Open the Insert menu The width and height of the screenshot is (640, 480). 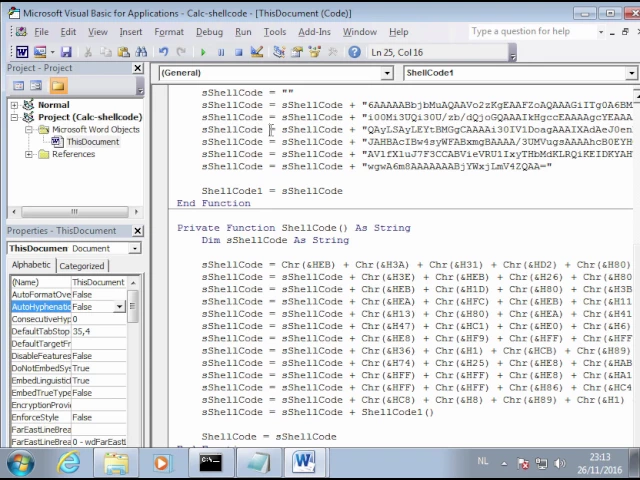pos(131,32)
